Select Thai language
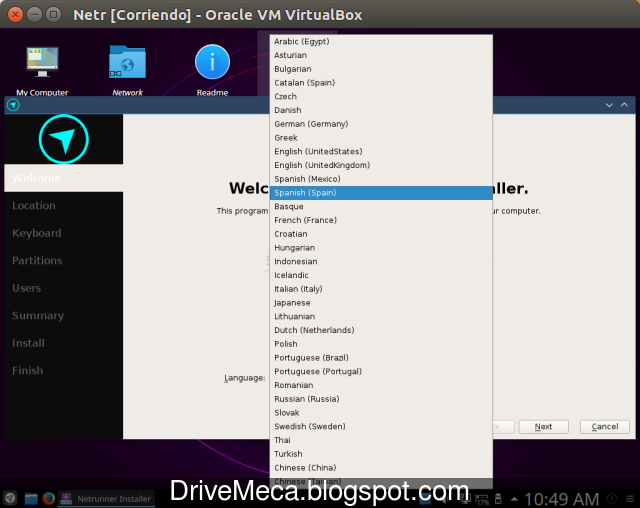 (381, 440)
